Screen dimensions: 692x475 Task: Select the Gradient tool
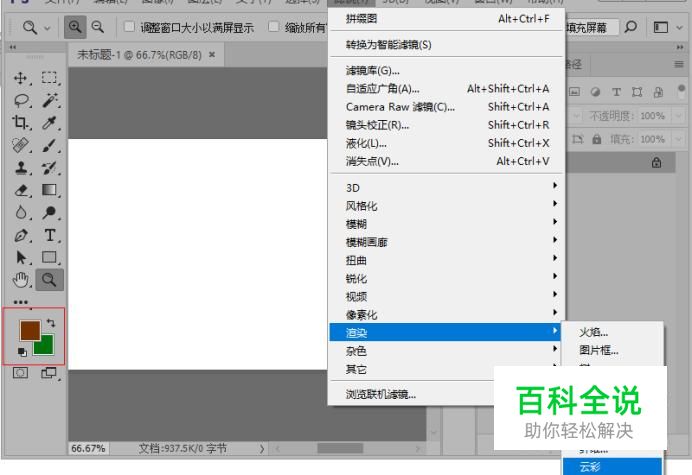(49, 190)
